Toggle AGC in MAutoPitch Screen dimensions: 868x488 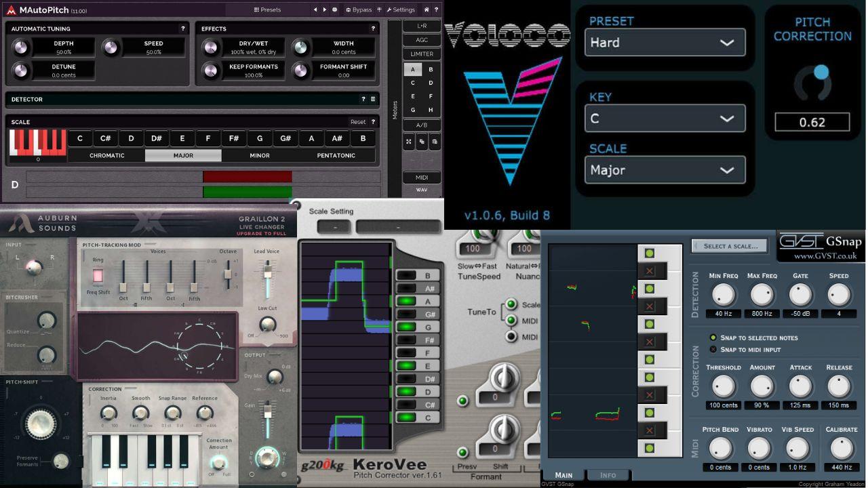click(x=422, y=40)
